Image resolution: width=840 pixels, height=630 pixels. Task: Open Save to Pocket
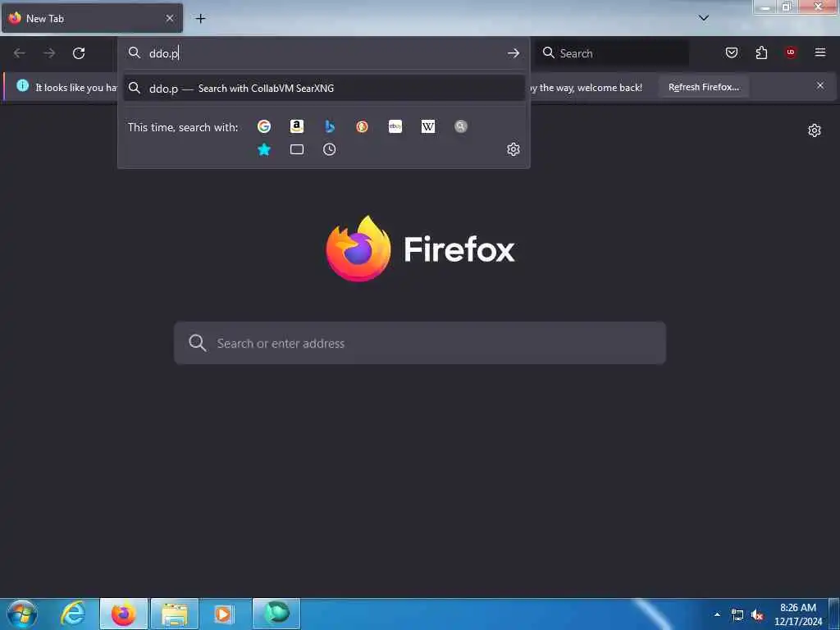coord(732,52)
